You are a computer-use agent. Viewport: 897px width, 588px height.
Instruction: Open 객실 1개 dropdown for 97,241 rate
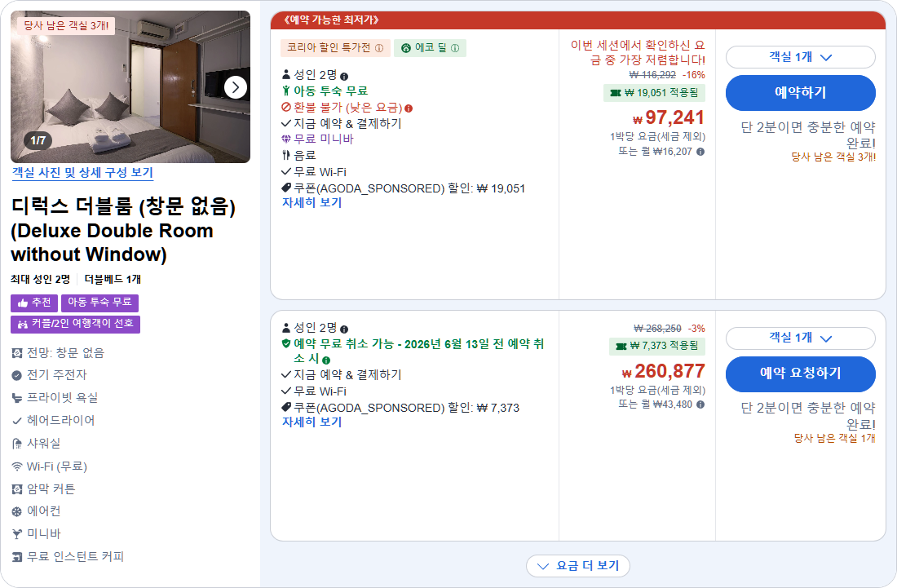(x=800, y=57)
